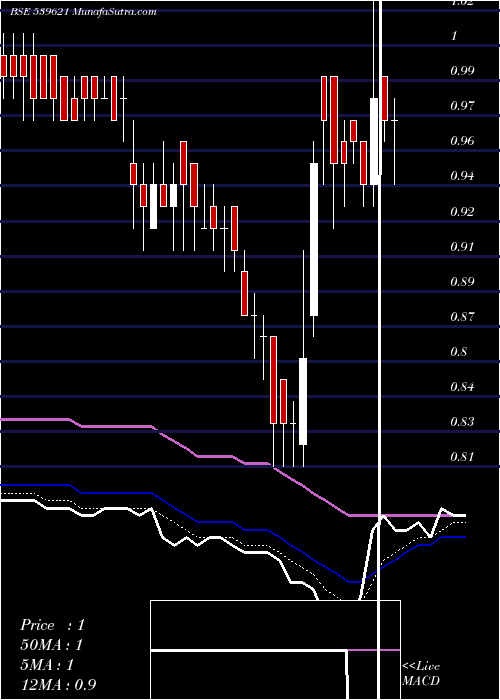500x700 pixels.
Task: Click the 0.94 price axis label
Action: 462,176
